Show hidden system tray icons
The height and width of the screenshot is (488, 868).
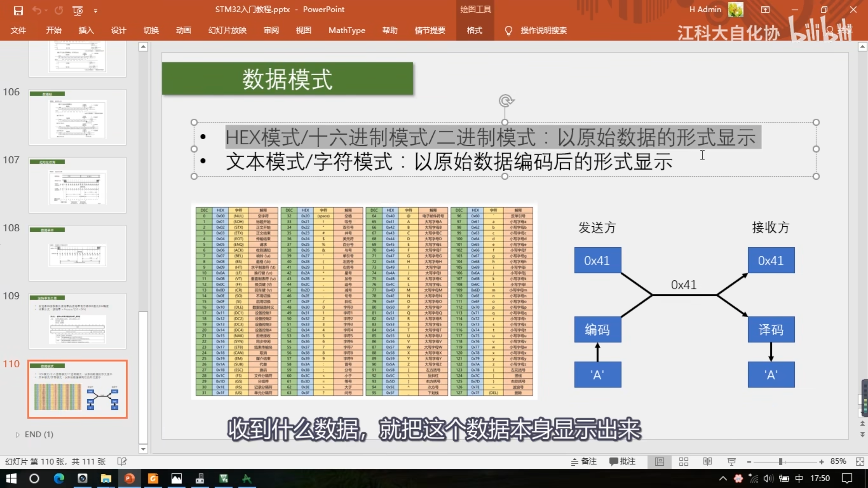[x=723, y=479]
